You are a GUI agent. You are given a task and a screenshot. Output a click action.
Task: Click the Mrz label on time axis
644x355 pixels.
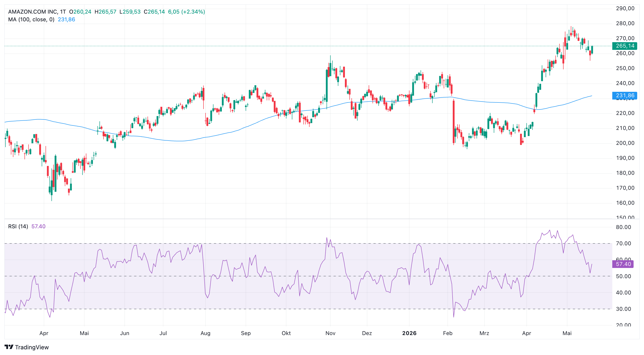pyautogui.click(x=484, y=333)
